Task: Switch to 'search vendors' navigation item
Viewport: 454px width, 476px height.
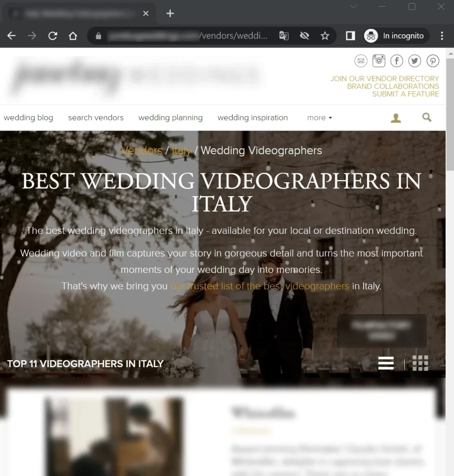Action: [x=96, y=118]
